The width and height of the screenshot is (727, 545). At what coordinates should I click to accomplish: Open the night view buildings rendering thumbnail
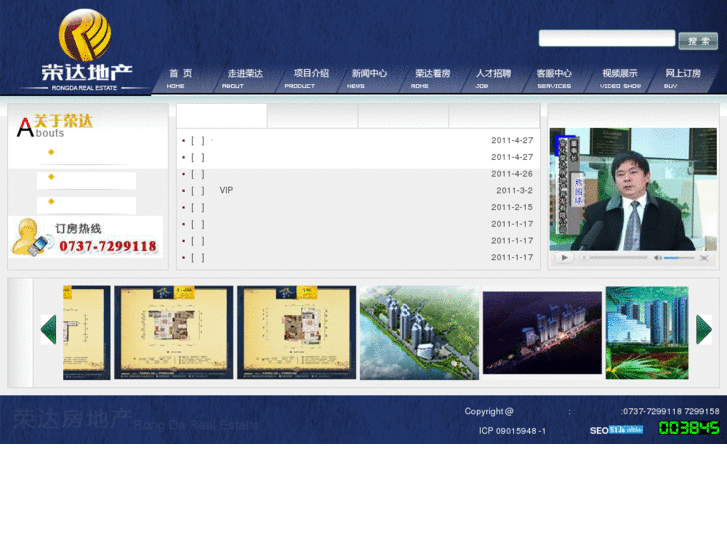tap(542, 333)
